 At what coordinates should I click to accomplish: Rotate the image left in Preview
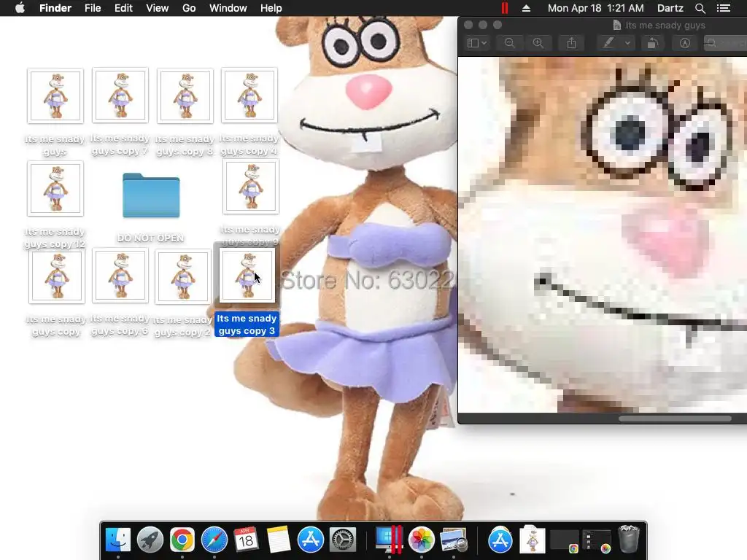tap(653, 43)
